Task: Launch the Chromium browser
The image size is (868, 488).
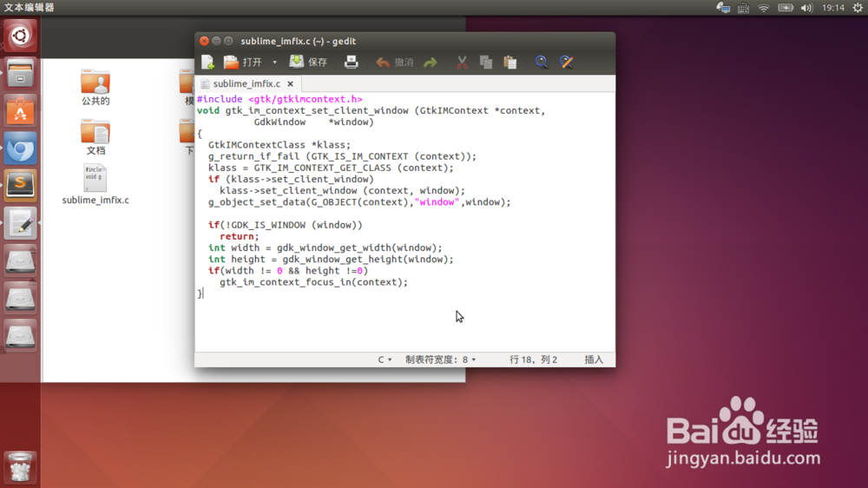Action: [x=21, y=148]
